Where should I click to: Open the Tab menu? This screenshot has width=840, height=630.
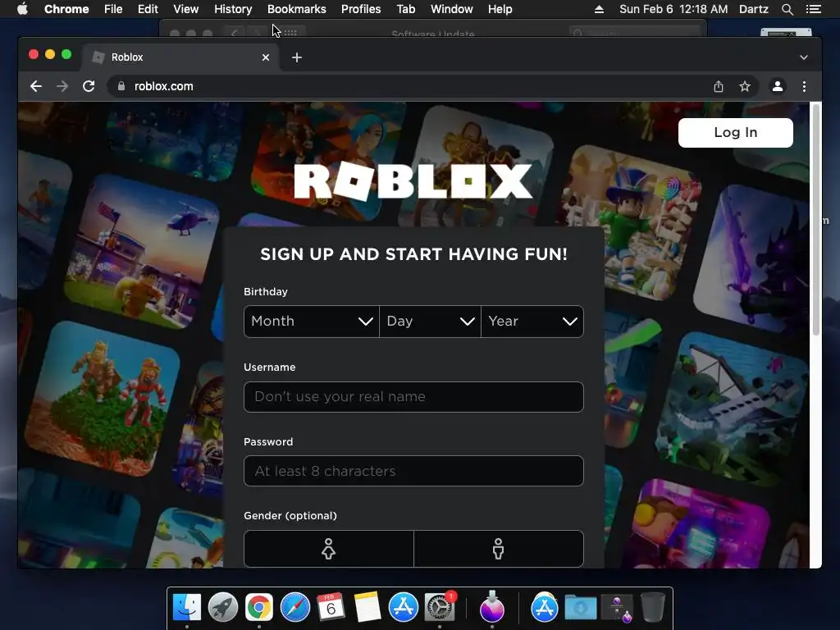tap(405, 9)
